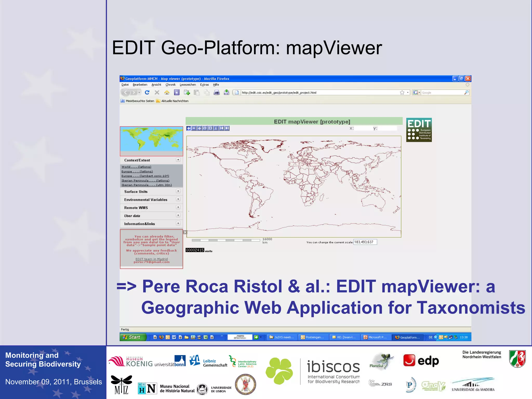
Task: Select the zoom out map tool
Action: pyautogui.click(x=194, y=128)
